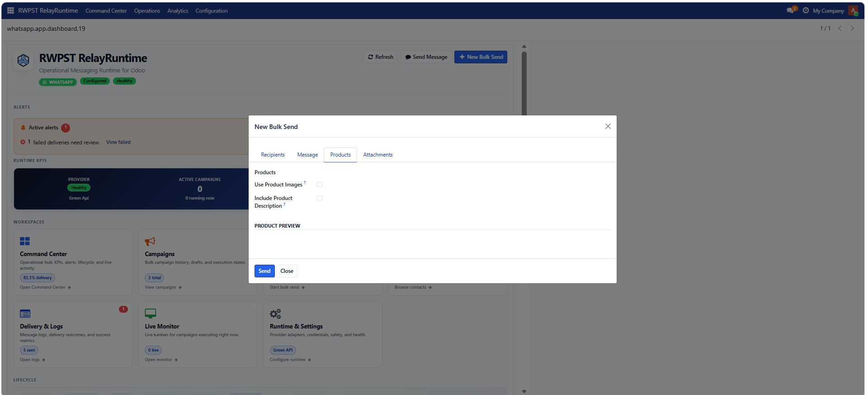The height and width of the screenshot is (395, 868).
Task: Click the Campaigns megaphone icon
Action: point(150,241)
